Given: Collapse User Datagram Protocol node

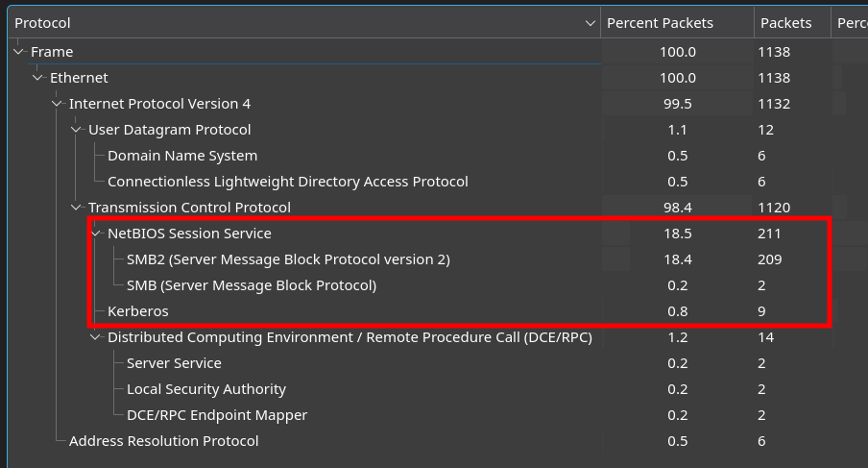Looking at the screenshot, I should pos(77,130).
